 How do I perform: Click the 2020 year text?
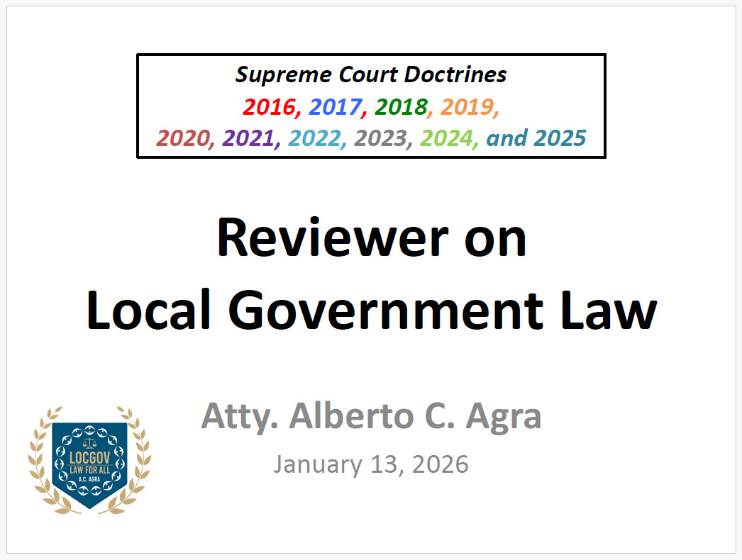[x=182, y=138]
